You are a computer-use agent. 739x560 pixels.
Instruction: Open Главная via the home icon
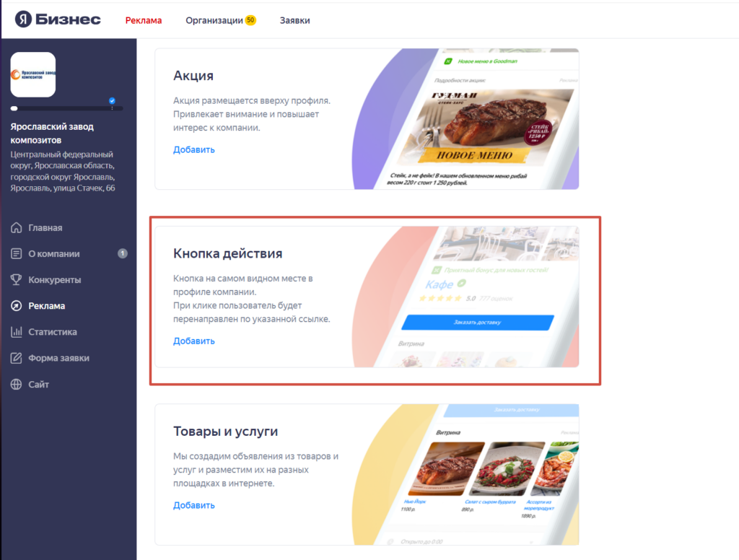click(16, 227)
